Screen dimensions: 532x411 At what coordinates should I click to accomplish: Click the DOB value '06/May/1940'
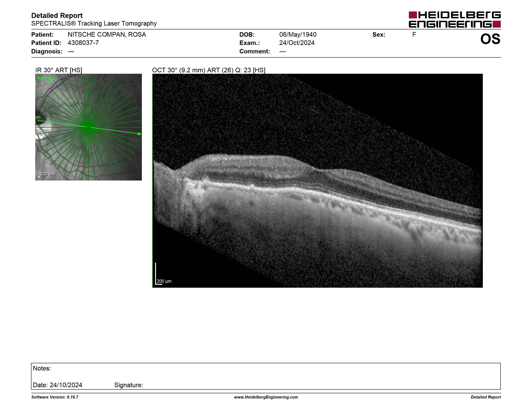[x=298, y=35]
